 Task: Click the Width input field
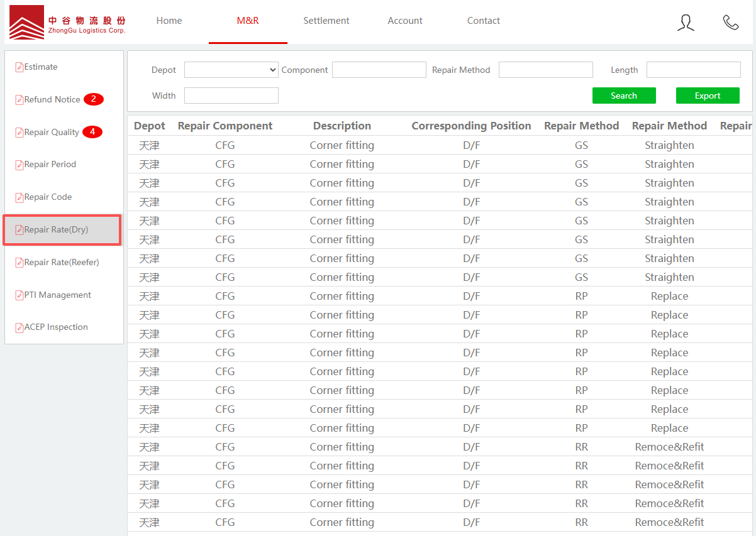pyautogui.click(x=231, y=96)
